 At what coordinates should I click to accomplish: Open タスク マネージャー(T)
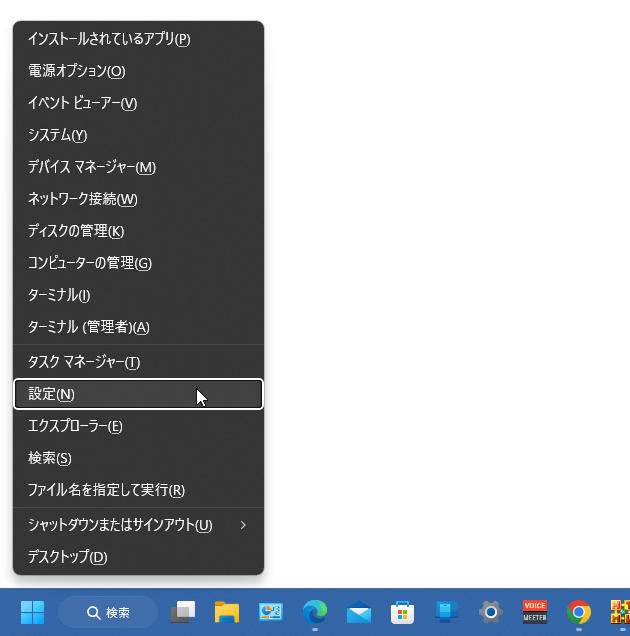[138, 362]
